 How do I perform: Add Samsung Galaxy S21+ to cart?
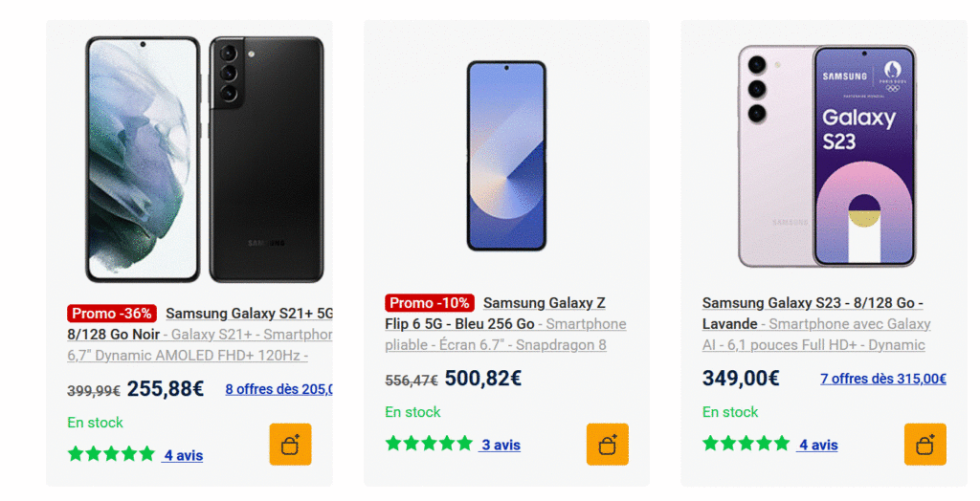pyautogui.click(x=290, y=445)
